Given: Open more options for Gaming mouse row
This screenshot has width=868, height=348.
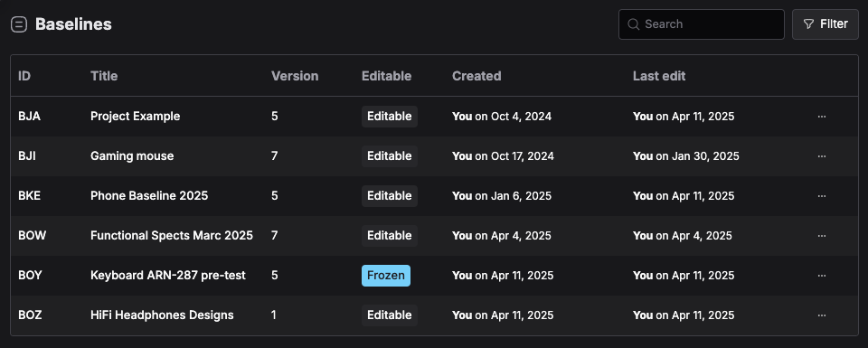Looking at the screenshot, I should (x=822, y=156).
